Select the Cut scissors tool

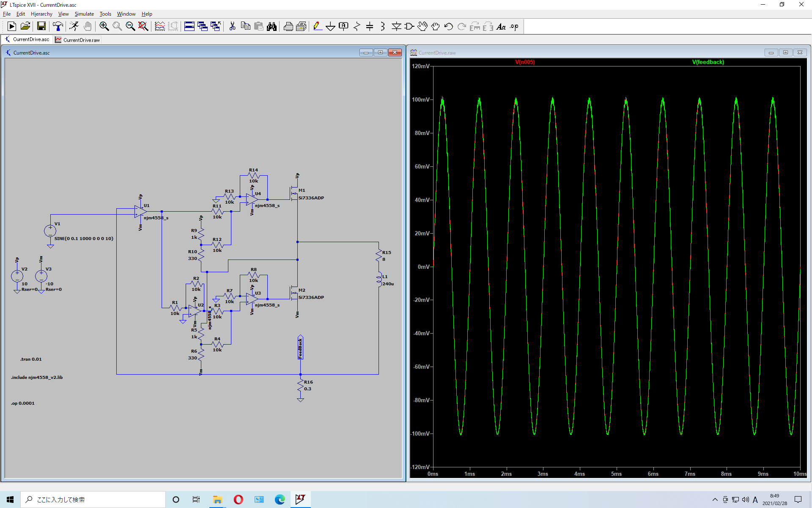(x=232, y=27)
